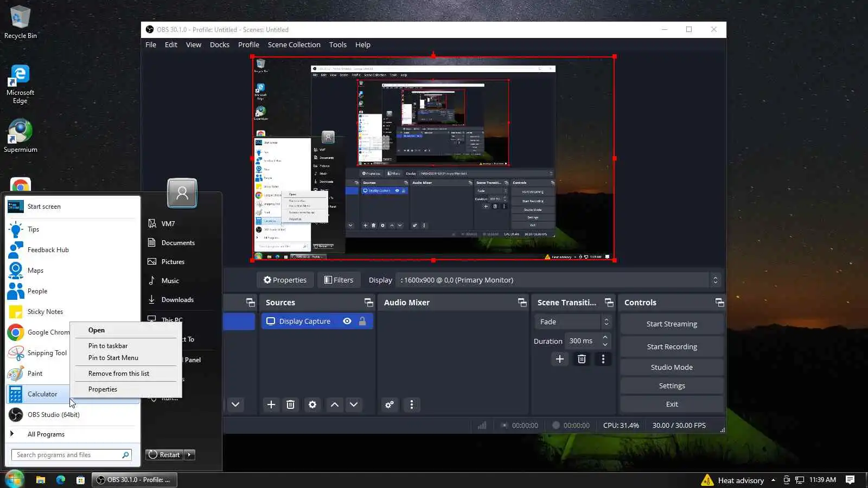Decrease the transition Duration with down arrow
This screenshot has height=488, width=868.
click(x=605, y=344)
